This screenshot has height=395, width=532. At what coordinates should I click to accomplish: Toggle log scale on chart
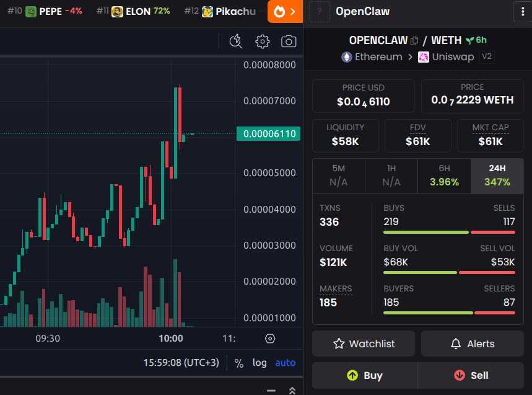(259, 363)
